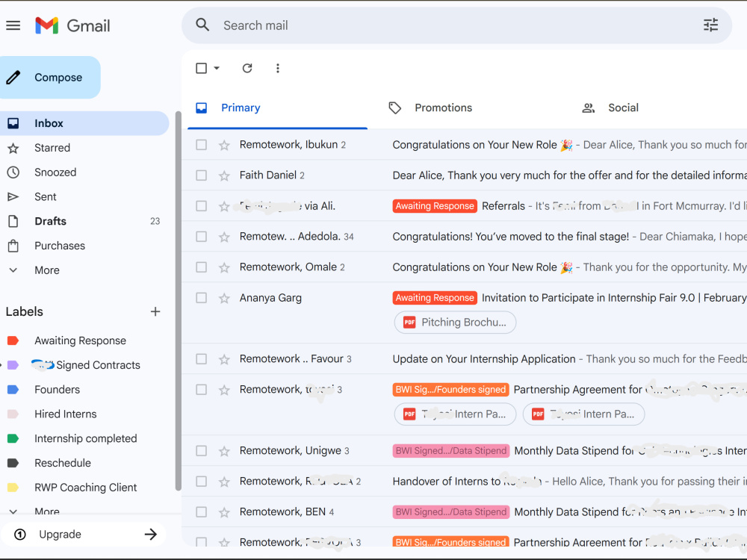Viewport: 747px width, 560px height.
Task: Open the Pitching Brochu... PDF attachment
Action: click(x=456, y=323)
